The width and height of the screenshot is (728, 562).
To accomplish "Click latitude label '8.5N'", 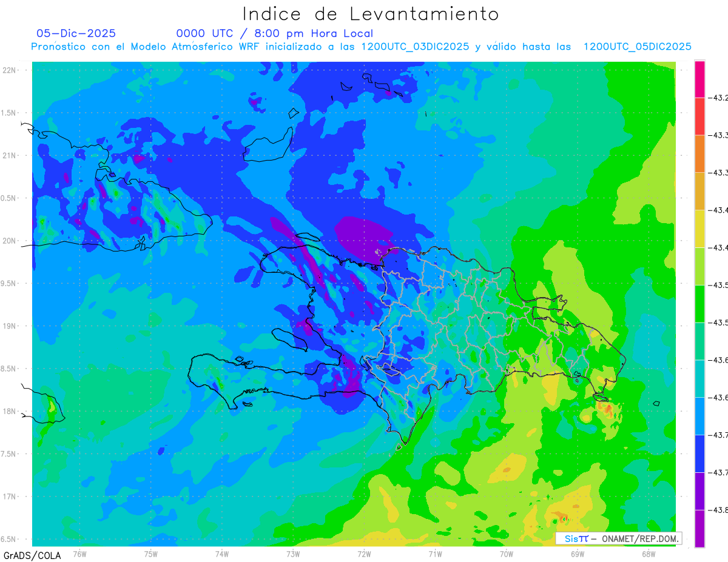I will [9, 369].
